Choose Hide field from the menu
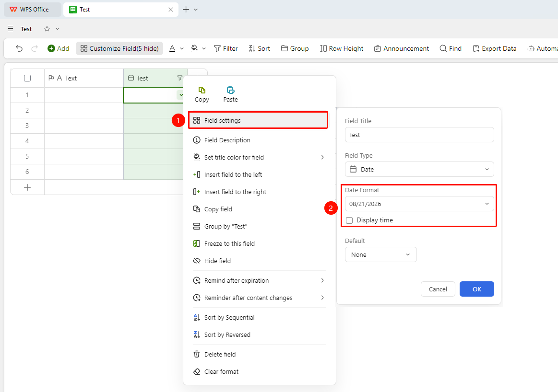This screenshot has width=558, height=392. coord(260,261)
